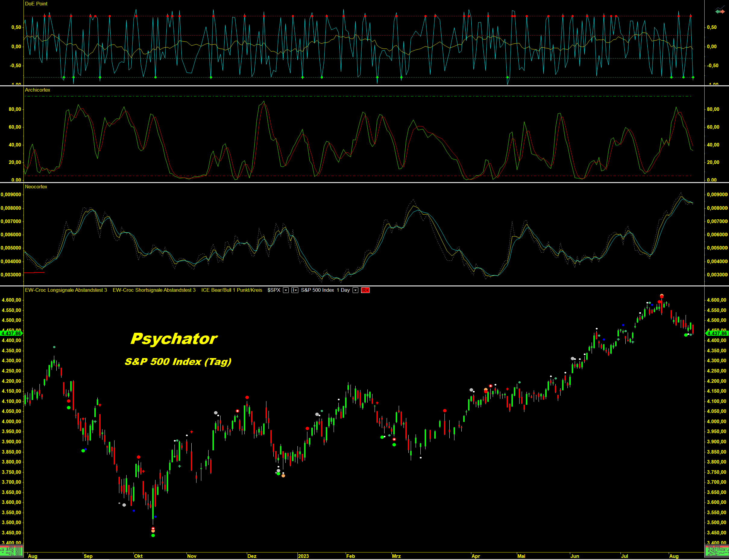729x560 pixels.
Task: Open the $SPX symbol dropdown arrow
Action: (286, 290)
